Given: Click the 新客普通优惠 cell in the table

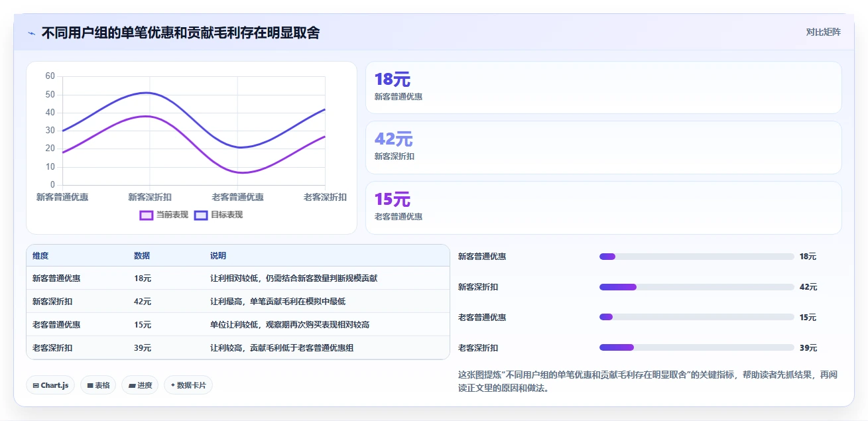Looking at the screenshot, I should (x=56, y=278).
